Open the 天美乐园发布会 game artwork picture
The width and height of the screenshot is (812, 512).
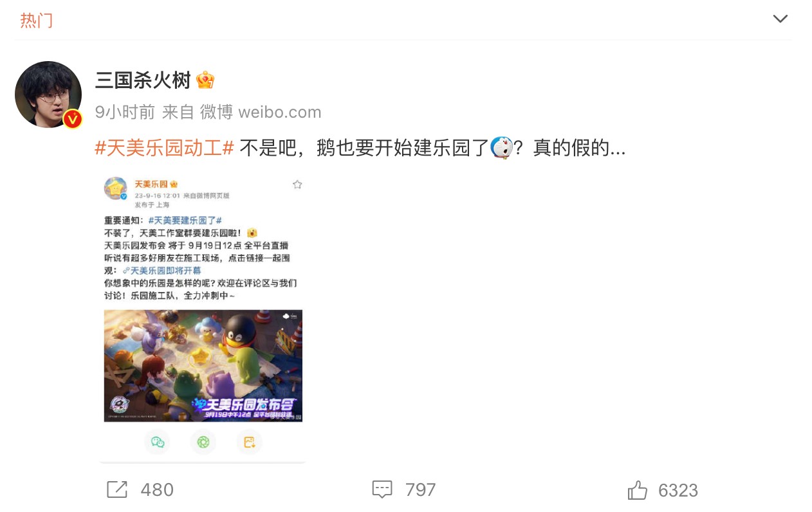coord(203,365)
